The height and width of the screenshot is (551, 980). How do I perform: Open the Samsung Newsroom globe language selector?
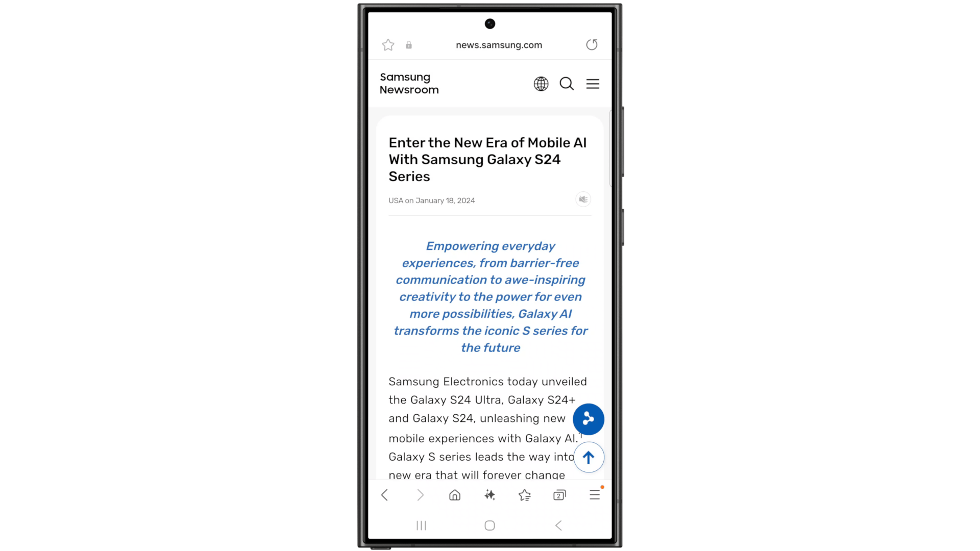(541, 84)
